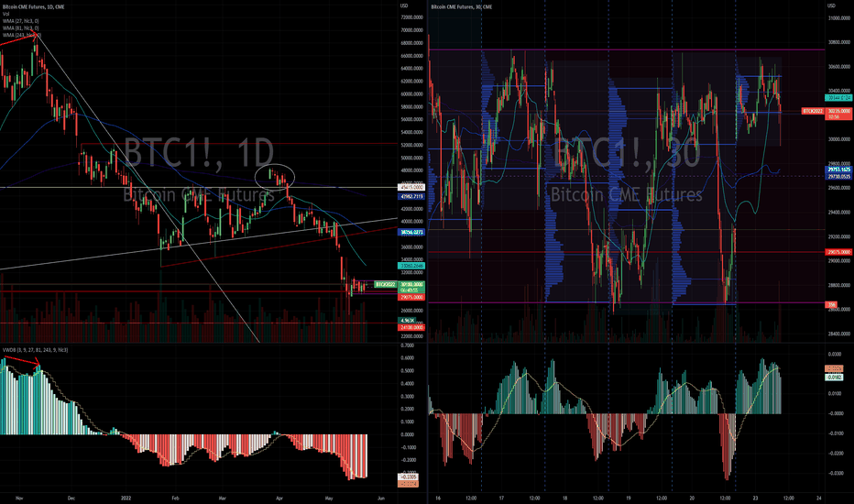
Task: Click the Mar date on the daily axis
Action: [223, 498]
